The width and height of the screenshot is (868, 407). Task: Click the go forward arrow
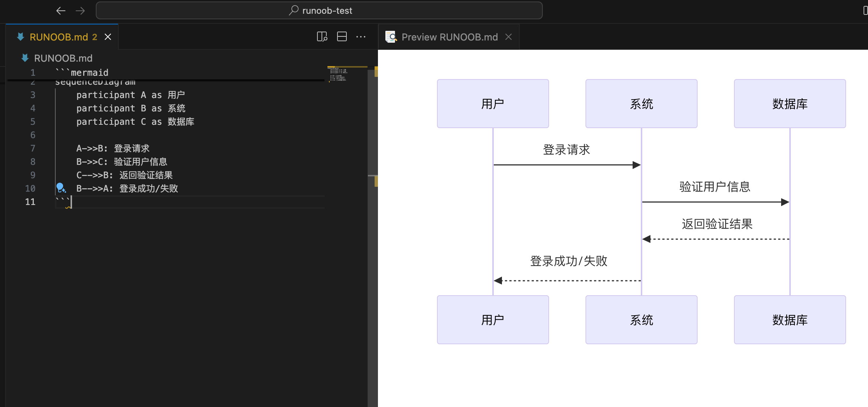80,11
